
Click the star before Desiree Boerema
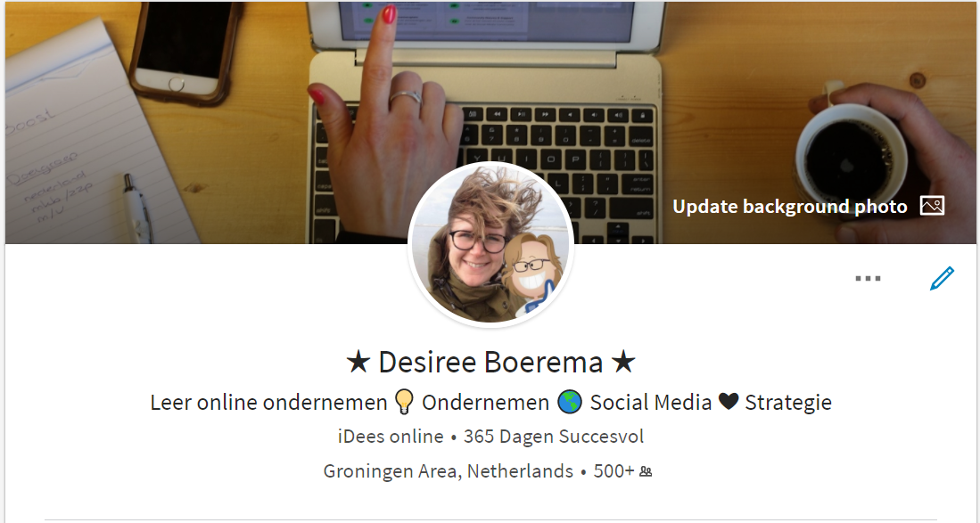(x=358, y=362)
